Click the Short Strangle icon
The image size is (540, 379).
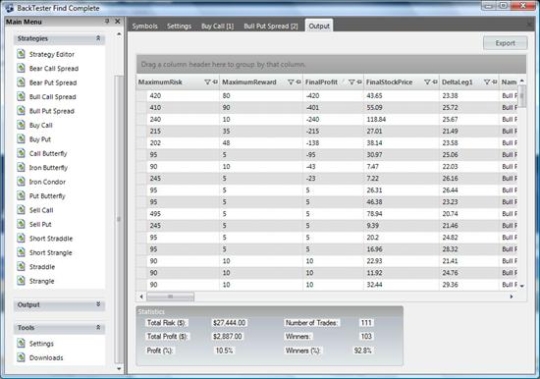tap(21, 252)
